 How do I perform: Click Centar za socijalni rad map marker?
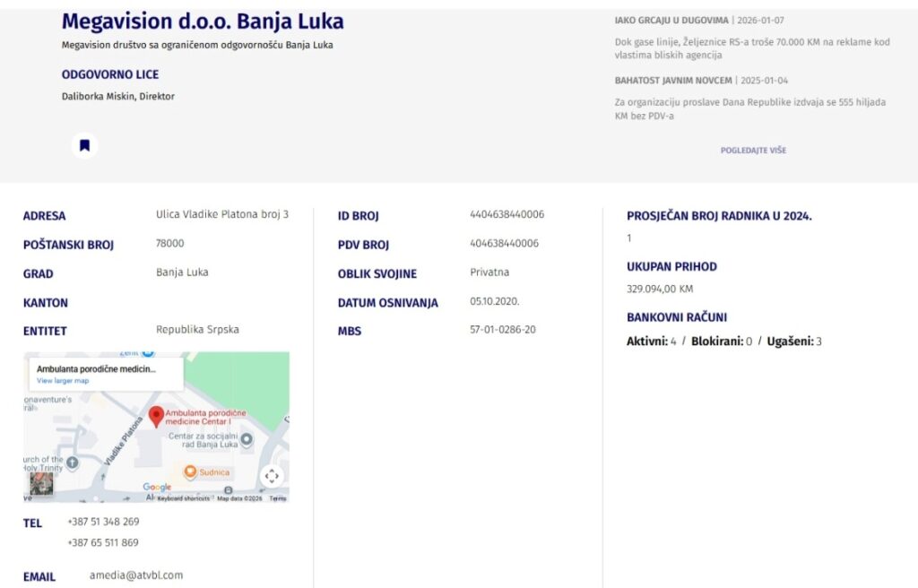(247, 439)
